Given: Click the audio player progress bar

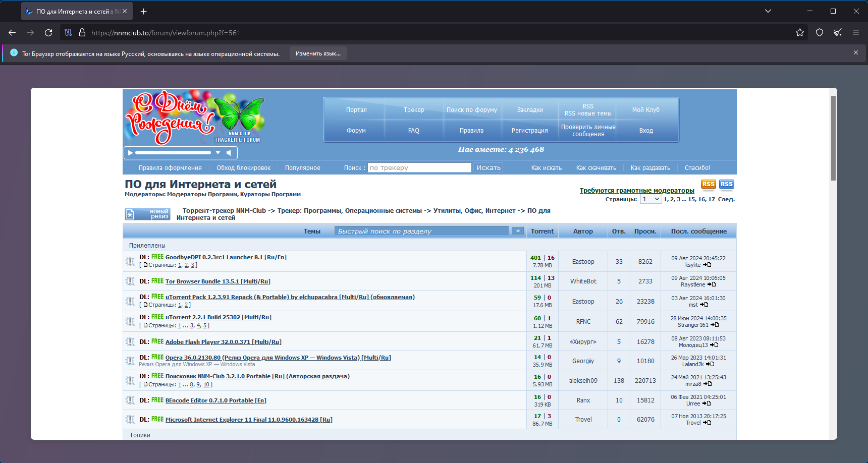Looking at the screenshot, I should [173, 152].
